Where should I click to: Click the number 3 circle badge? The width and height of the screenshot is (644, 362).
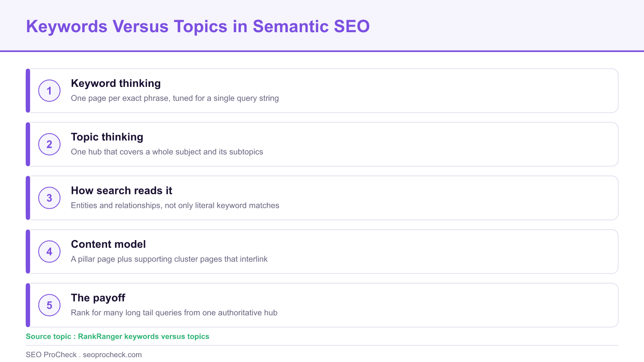[x=50, y=198]
